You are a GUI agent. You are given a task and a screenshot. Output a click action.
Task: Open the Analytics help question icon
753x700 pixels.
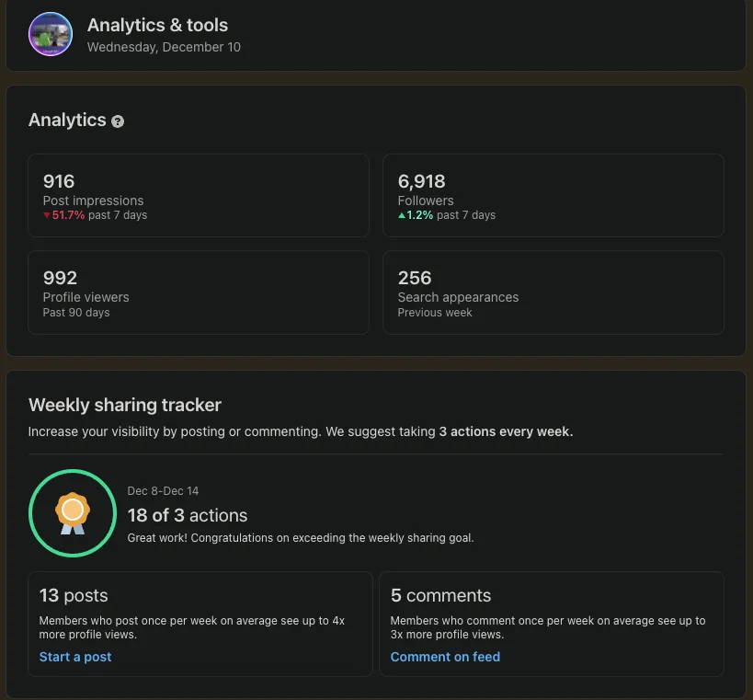click(x=118, y=121)
